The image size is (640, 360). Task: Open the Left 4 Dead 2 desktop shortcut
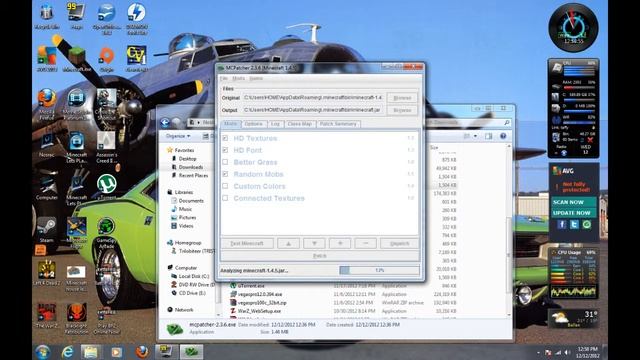47,273
